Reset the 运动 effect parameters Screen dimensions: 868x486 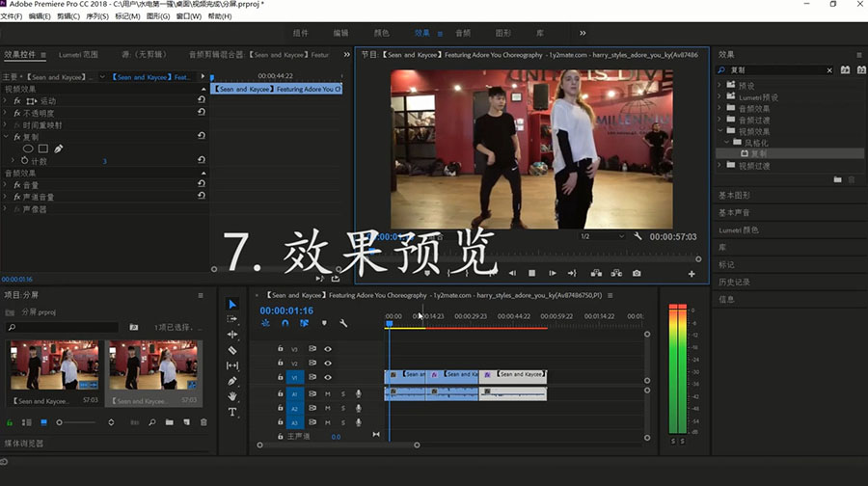(x=202, y=101)
